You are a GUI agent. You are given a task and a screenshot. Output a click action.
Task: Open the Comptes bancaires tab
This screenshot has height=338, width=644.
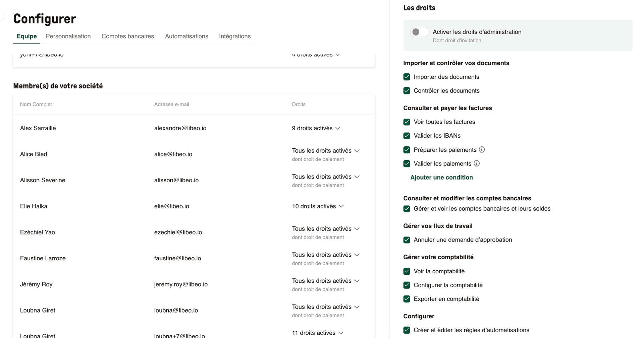pyautogui.click(x=128, y=36)
